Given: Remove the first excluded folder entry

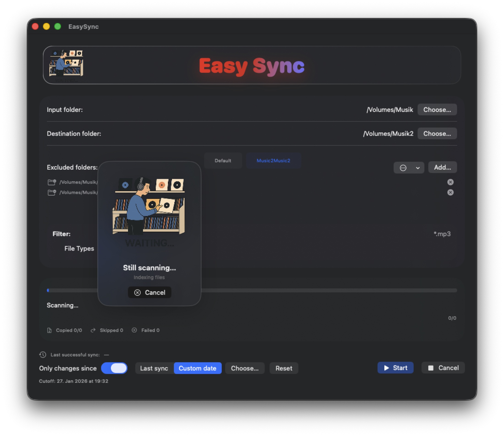Looking at the screenshot, I should pos(450,182).
